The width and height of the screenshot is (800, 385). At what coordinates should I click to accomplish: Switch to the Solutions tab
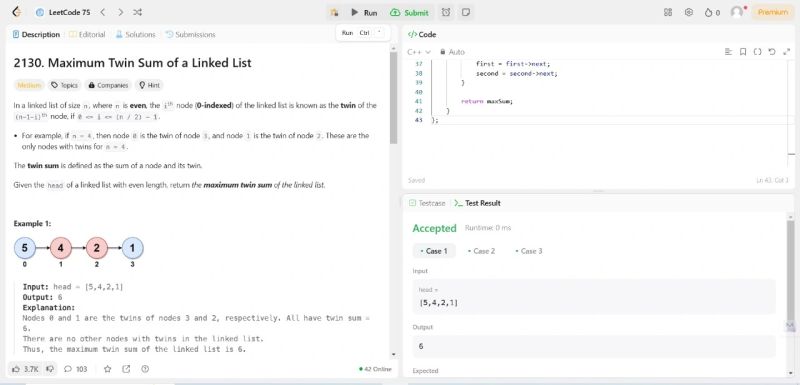[x=135, y=34]
